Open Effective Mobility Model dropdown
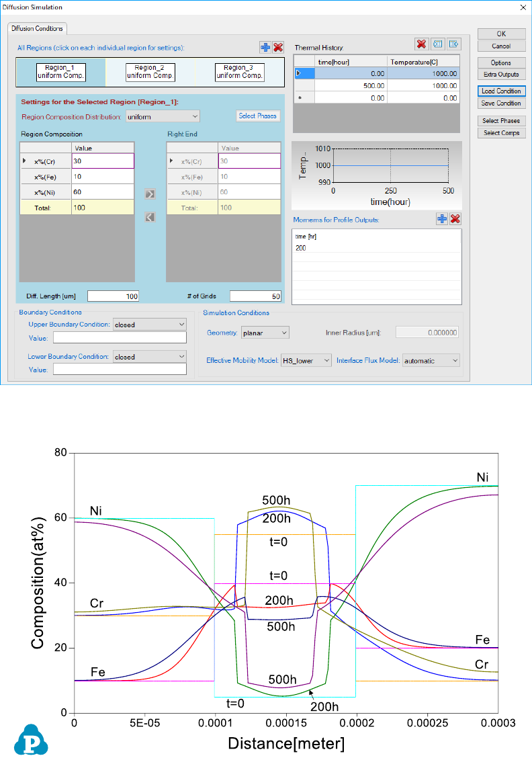 click(306, 361)
